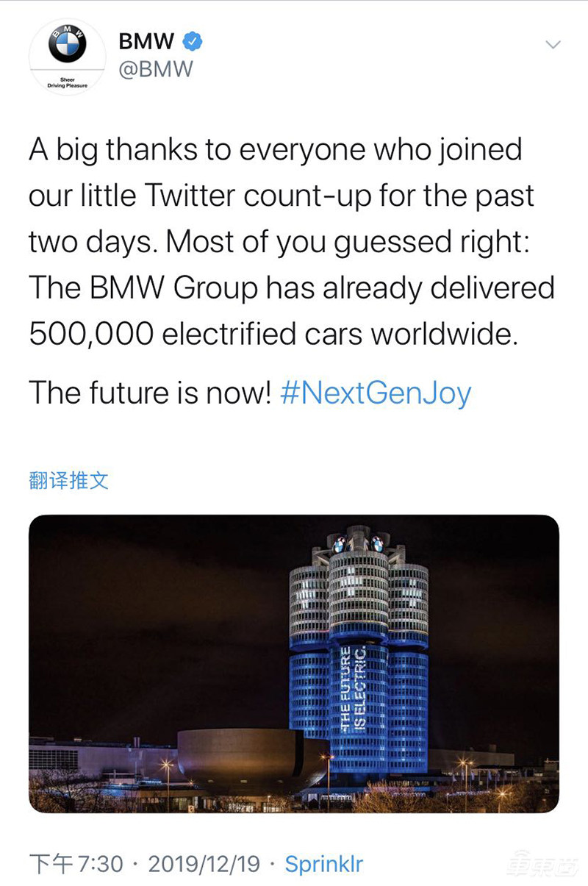
Task: Click the "500,000 electrified cars worldwide" text
Action: [273, 335]
